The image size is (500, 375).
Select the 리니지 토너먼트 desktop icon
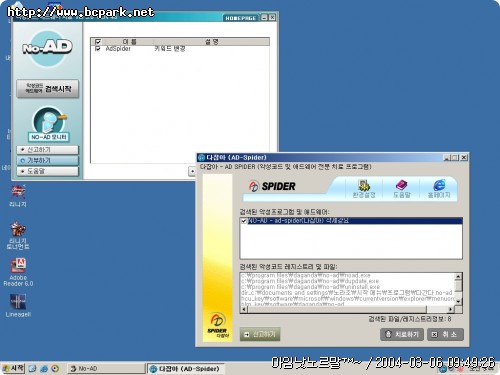(18, 235)
